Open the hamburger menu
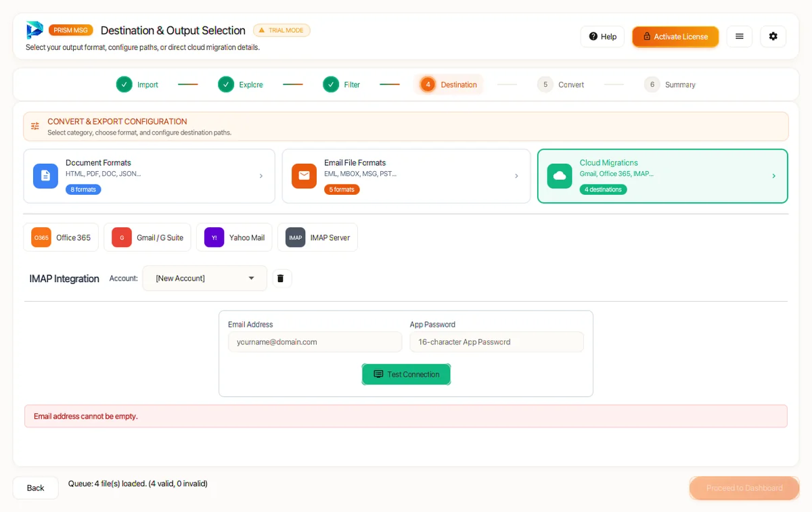Screen dimensions: 812x512 tap(740, 37)
